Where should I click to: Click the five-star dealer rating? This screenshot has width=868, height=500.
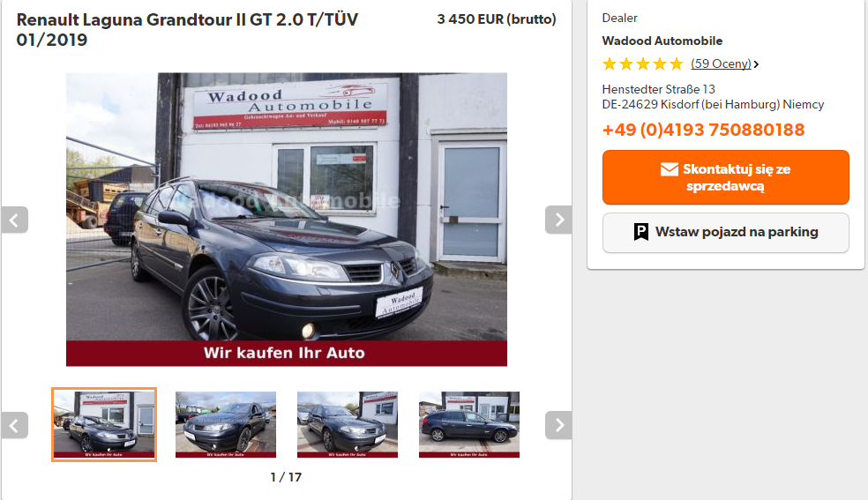pyautogui.click(x=643, y=64)
